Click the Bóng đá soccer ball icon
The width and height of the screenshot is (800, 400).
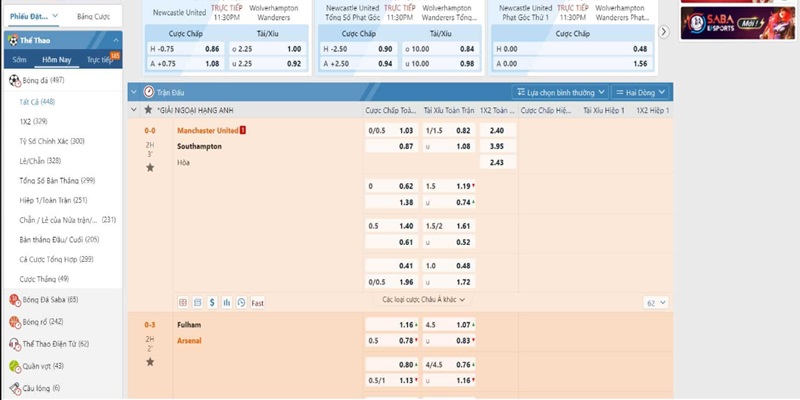pyautogui.click(x=14, y=80)
